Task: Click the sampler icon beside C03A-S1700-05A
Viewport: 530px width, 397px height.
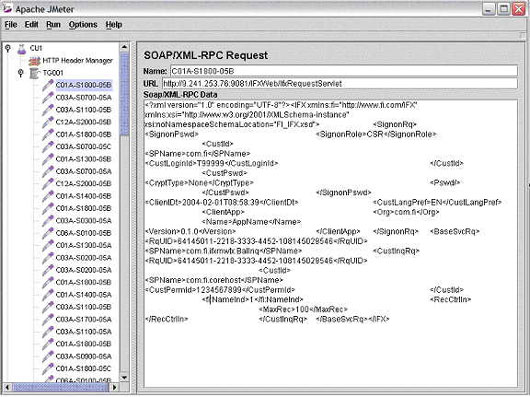Action: click(48, 319)
